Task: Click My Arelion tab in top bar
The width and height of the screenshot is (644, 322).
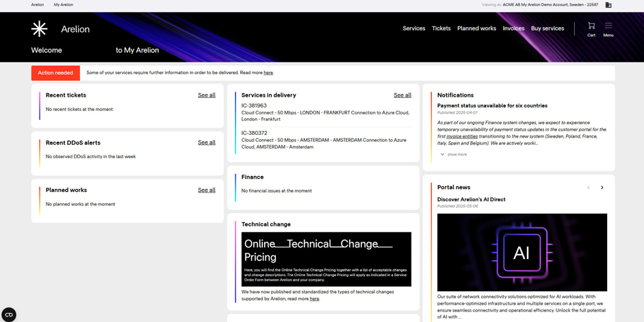Action: coord(64,5)
